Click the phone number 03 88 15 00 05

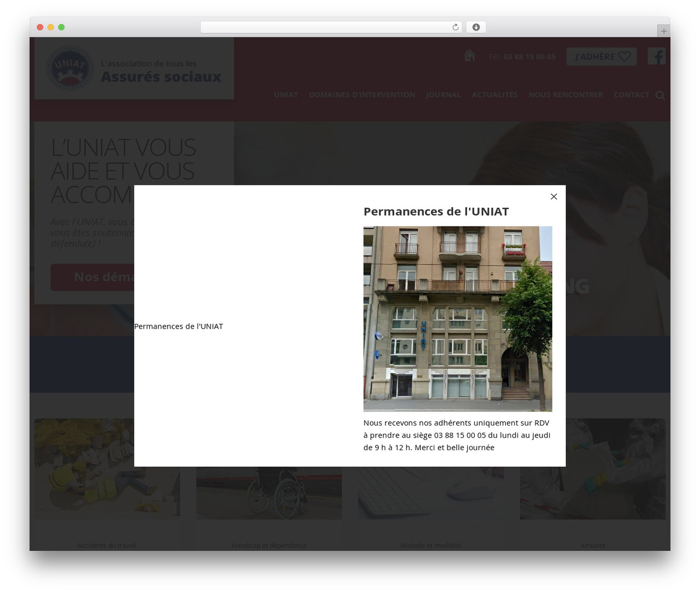coord(529,56)
